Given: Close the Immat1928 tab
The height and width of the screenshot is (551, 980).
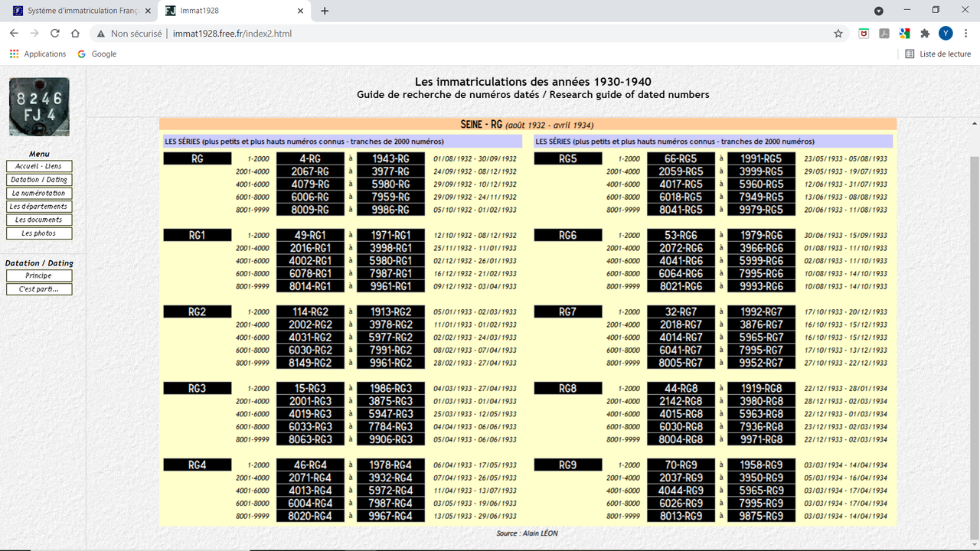Looking at the screenshot, I should 300,11.
